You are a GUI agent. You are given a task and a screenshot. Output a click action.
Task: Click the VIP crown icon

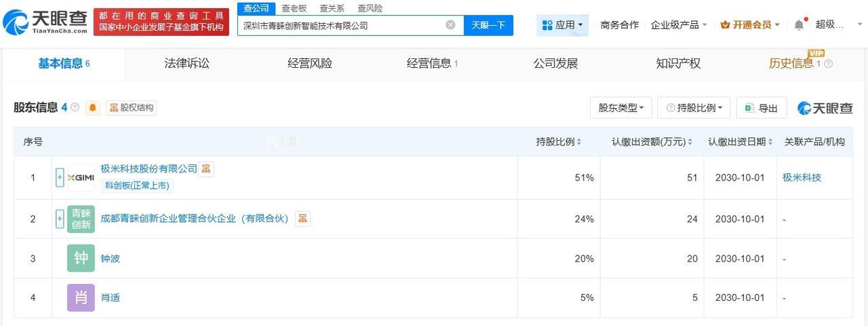(x=725, y=25)
